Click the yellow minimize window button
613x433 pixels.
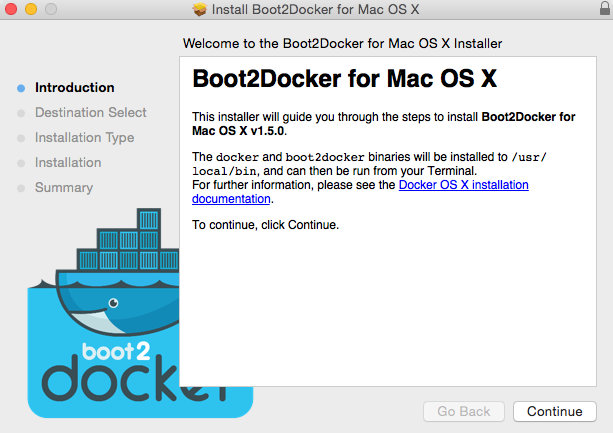click(x=31, y=9)
